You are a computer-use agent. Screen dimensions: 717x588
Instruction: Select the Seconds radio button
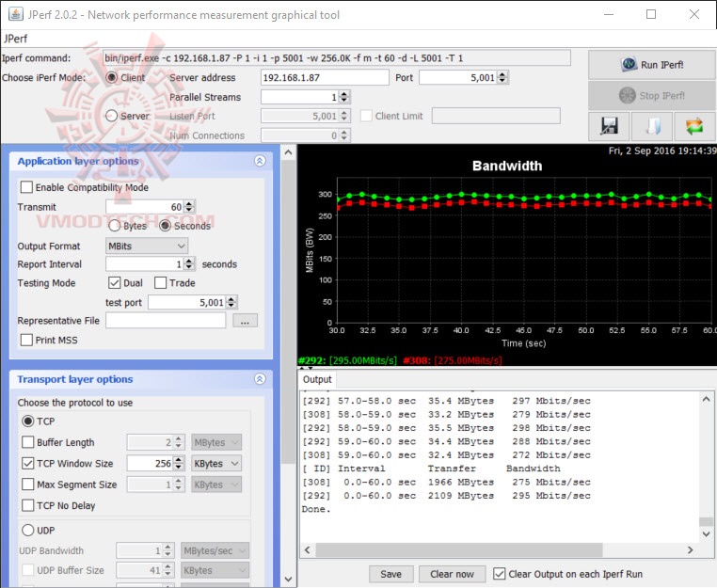pyautogui.click(x=165, y=226)
